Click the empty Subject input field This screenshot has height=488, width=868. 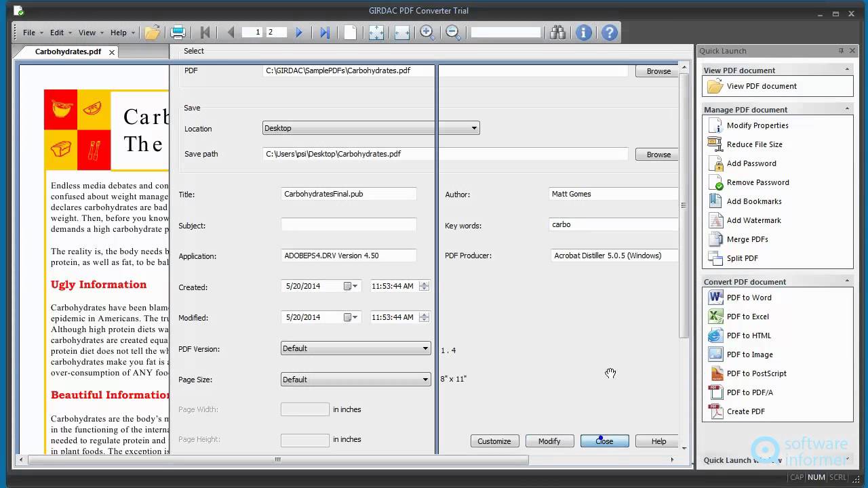coord(349,224)
